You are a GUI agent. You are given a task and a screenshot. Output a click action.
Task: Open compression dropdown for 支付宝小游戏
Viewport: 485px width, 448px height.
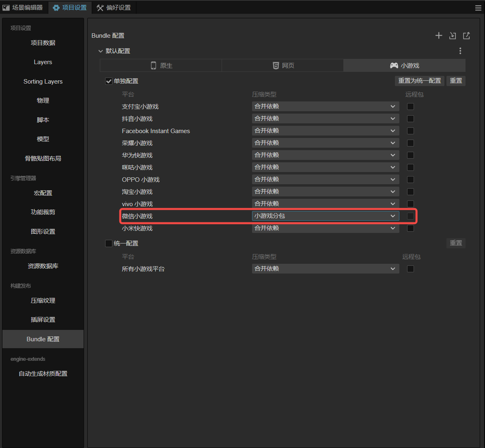(325, 106)
